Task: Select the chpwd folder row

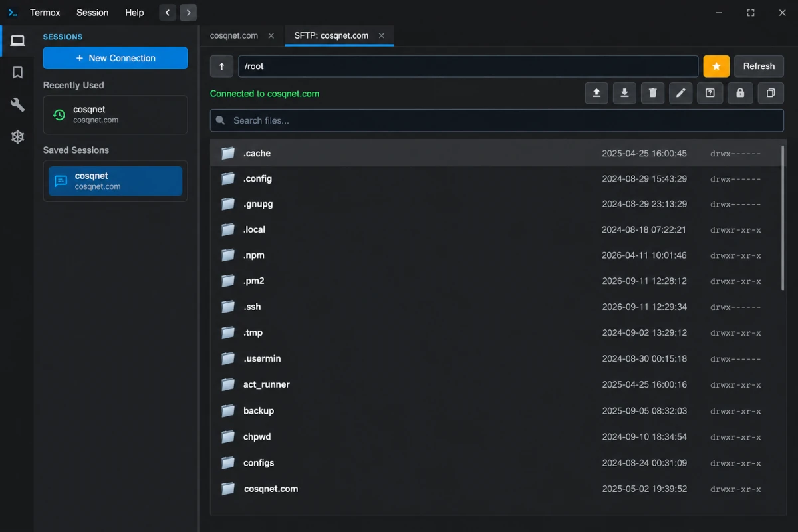Action: 497,437
